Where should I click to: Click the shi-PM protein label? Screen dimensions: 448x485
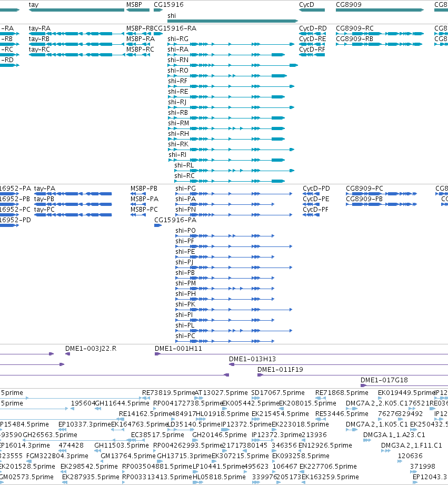tap(185, 283)
